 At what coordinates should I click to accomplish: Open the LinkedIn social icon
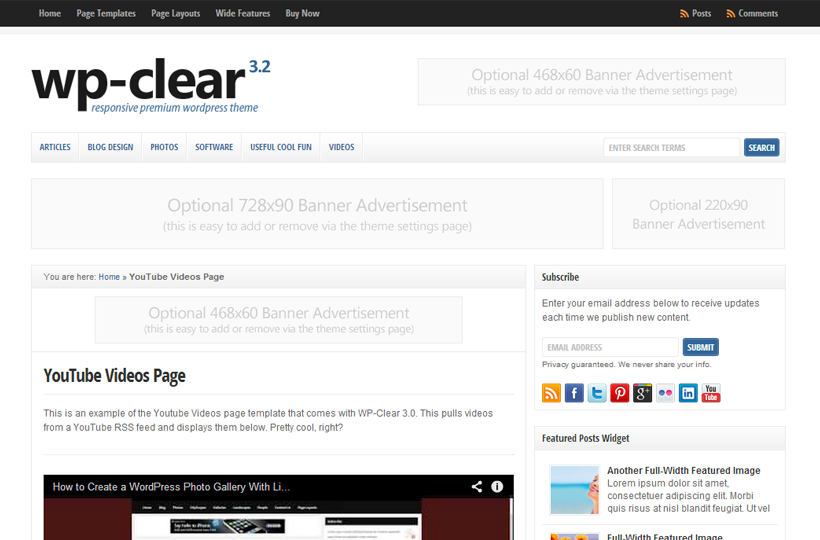coord(688,393)
